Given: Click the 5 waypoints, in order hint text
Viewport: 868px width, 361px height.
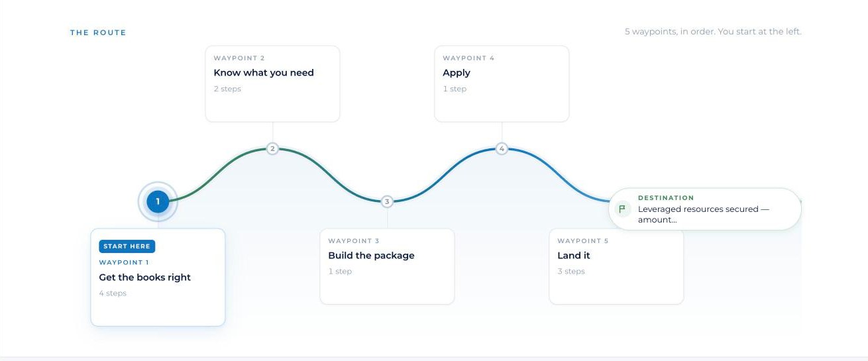Looking at the screenshot, I should pos(713,32).
